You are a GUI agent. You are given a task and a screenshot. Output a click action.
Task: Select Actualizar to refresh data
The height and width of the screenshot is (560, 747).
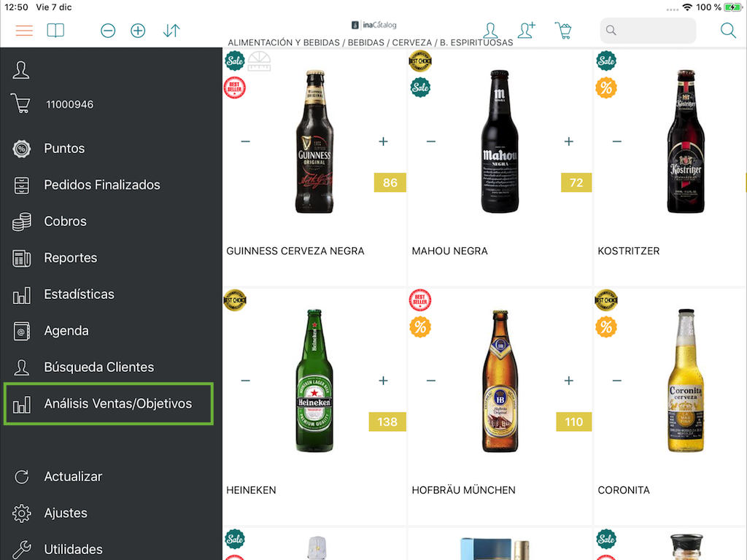tap(73, 477)
